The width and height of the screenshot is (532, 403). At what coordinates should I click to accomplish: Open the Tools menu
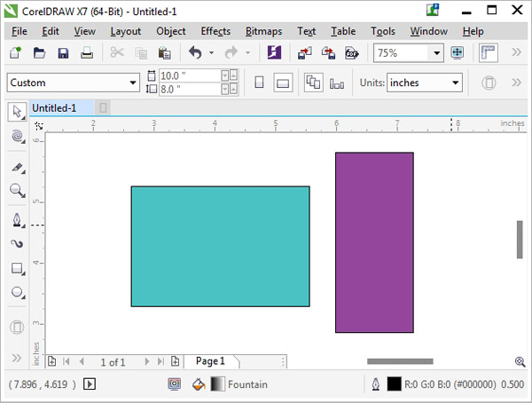(383, 31)
